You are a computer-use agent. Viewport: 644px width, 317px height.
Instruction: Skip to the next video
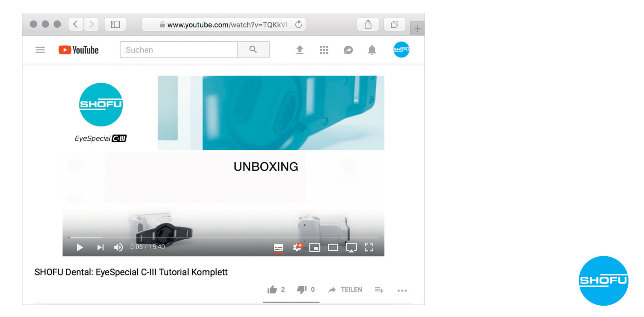coord(100,247)
